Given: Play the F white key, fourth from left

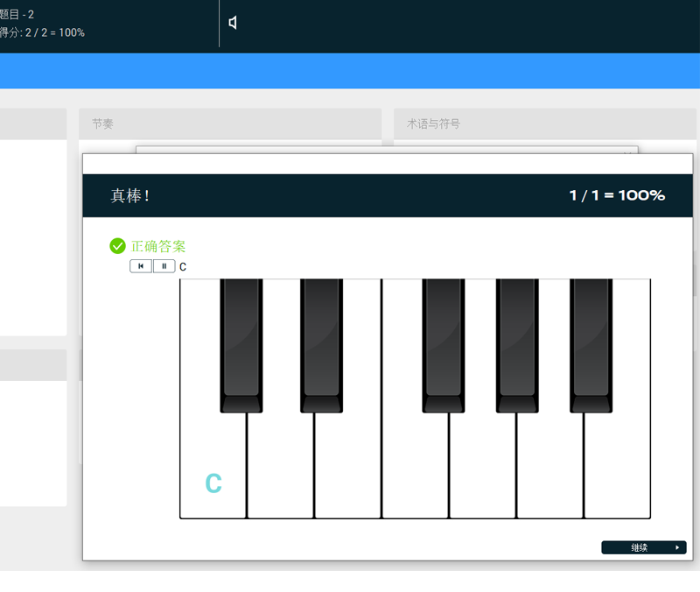Looking at the screenshot, I should (x=415, y=465).
